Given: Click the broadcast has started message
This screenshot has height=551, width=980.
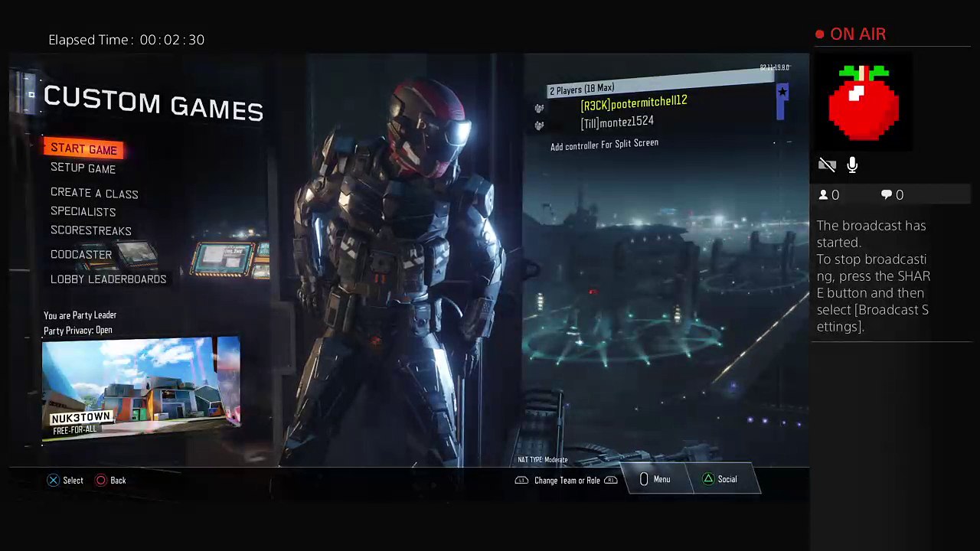Looking at the screenshot, I should (x=873, y=276).
